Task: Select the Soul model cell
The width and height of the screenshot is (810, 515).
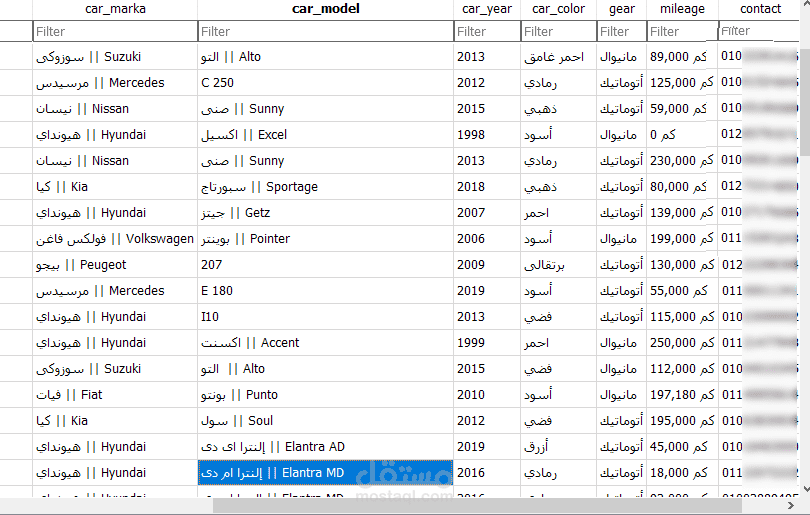Action: (325, 421)
